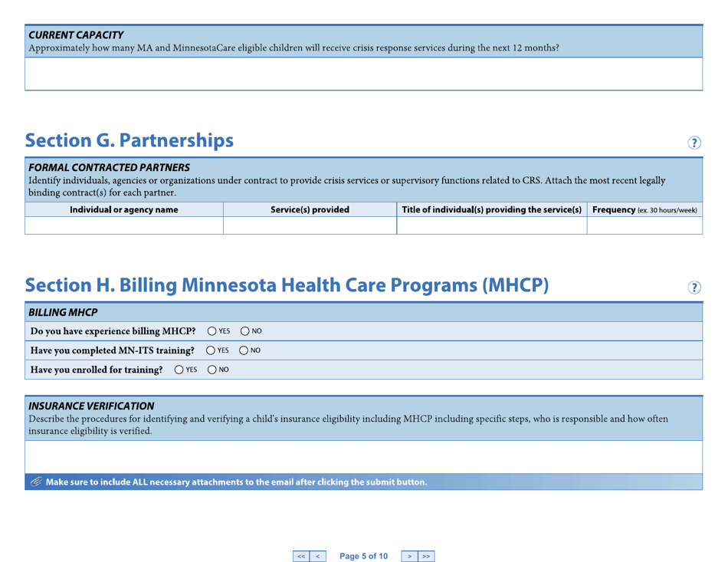Click the Individual or agency name cell
Screen dimensions: 728x562
(x=123, y=225)
